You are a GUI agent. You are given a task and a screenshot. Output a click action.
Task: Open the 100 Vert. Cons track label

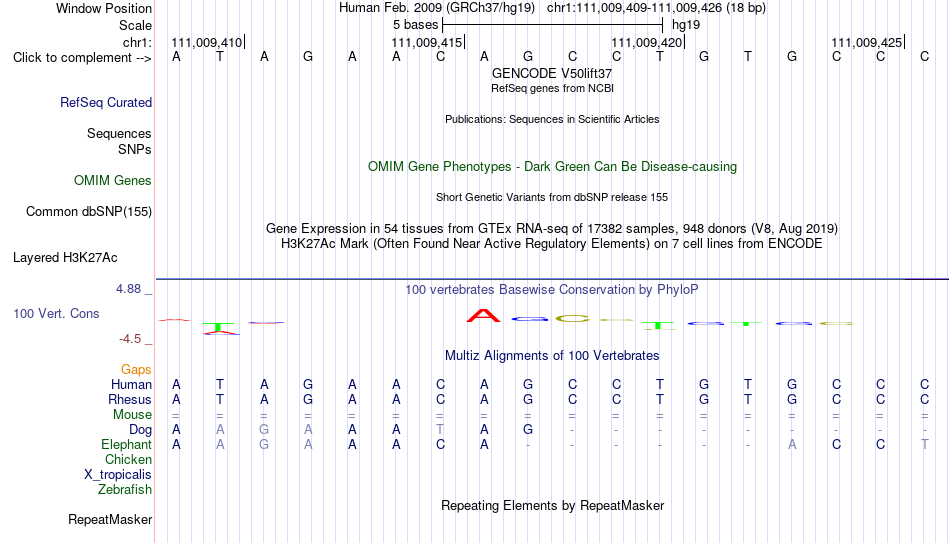56,313
